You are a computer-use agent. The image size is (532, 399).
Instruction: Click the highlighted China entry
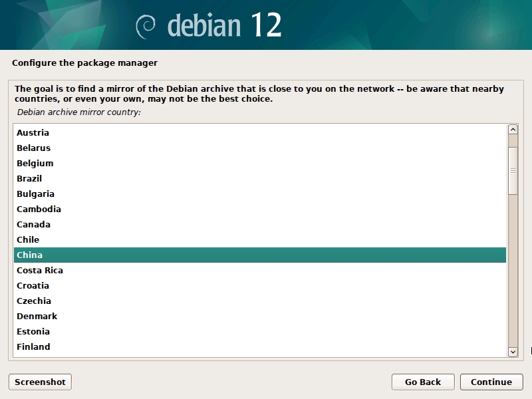click(x=30, y=255)
